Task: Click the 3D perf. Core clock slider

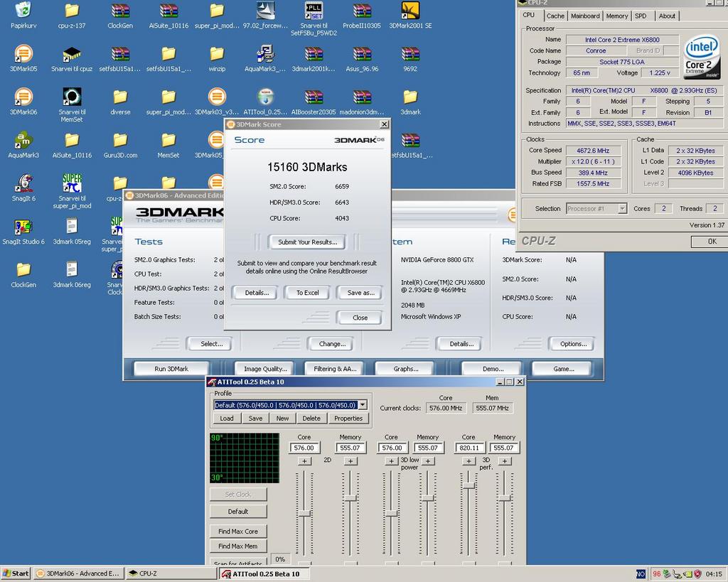Action: point(469,485)
